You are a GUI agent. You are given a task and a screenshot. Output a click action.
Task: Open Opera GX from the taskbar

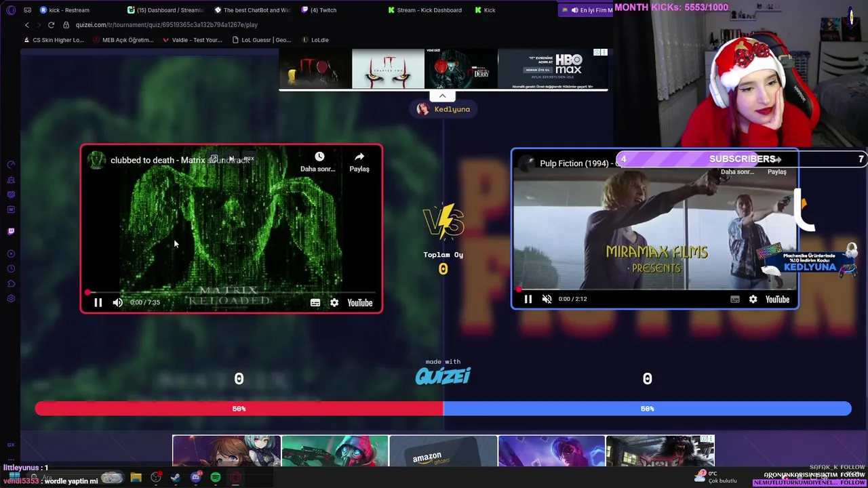click(x=235, y=477)
